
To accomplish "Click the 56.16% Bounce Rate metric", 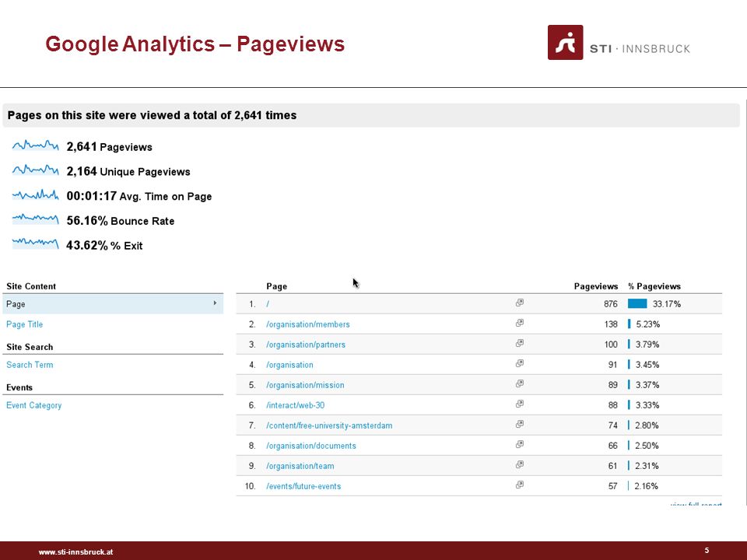I will [x=120, y=221].
